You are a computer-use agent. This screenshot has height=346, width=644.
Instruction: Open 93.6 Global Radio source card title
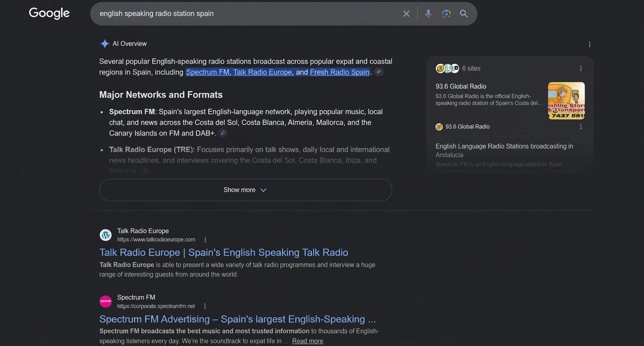pyautogui.click(x=461, y=86)
